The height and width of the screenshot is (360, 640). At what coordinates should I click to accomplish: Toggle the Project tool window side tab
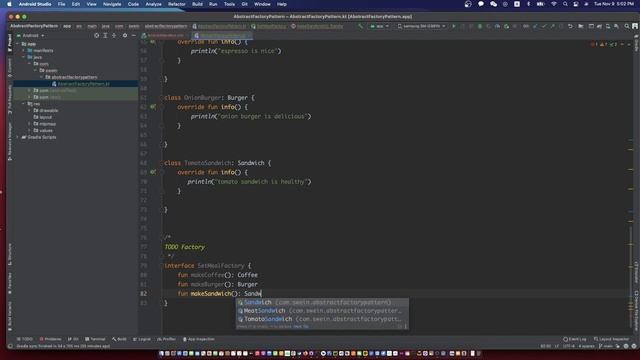(10, 43)
